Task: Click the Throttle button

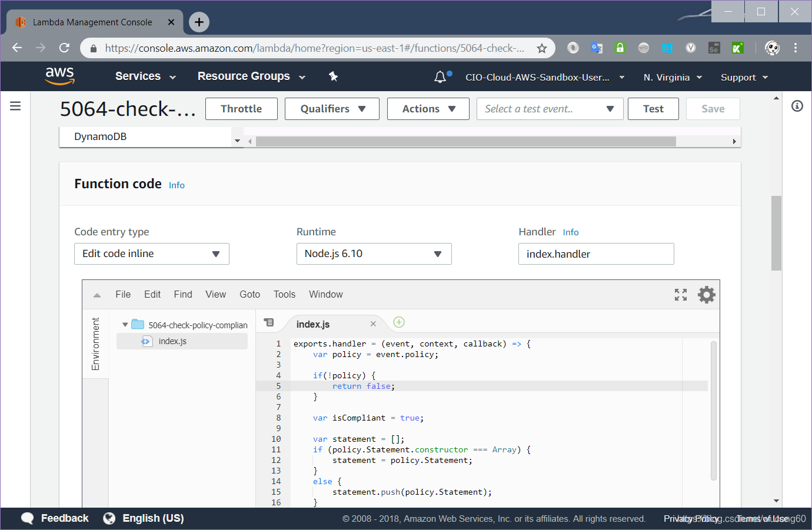Action: [x=241, y=109]
